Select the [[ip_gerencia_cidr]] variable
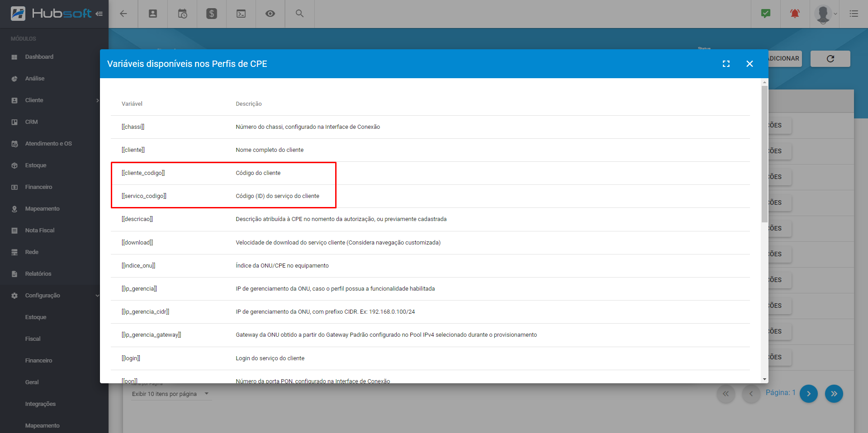Screen dimensions: 868x433 (x=145, y=312)
